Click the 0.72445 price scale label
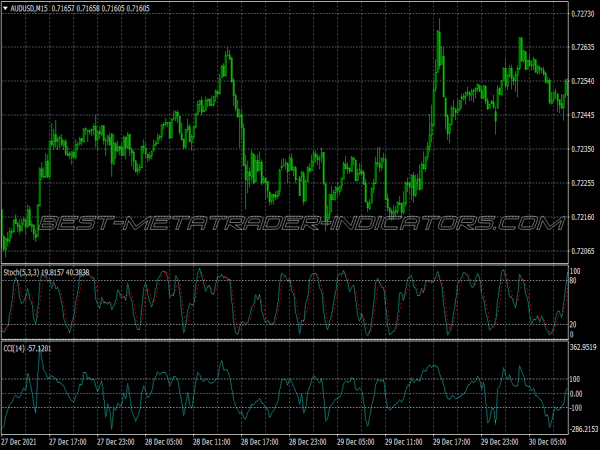 (584, 115)
